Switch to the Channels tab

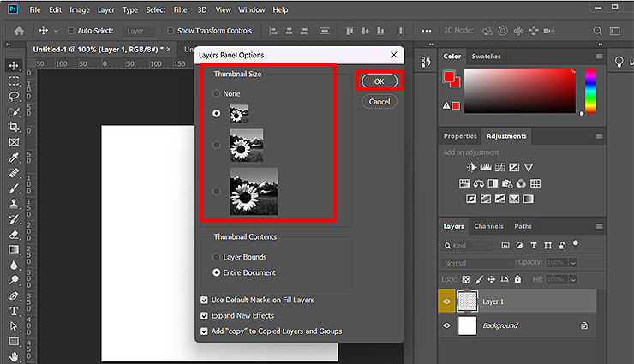(x=488, y=226)
